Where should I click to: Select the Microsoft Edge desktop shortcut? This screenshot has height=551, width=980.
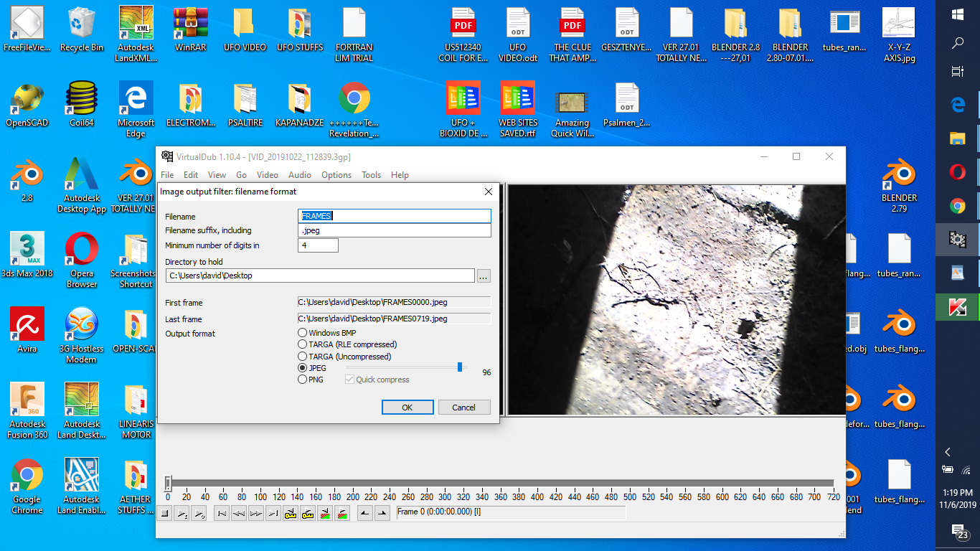coord(136,109)
